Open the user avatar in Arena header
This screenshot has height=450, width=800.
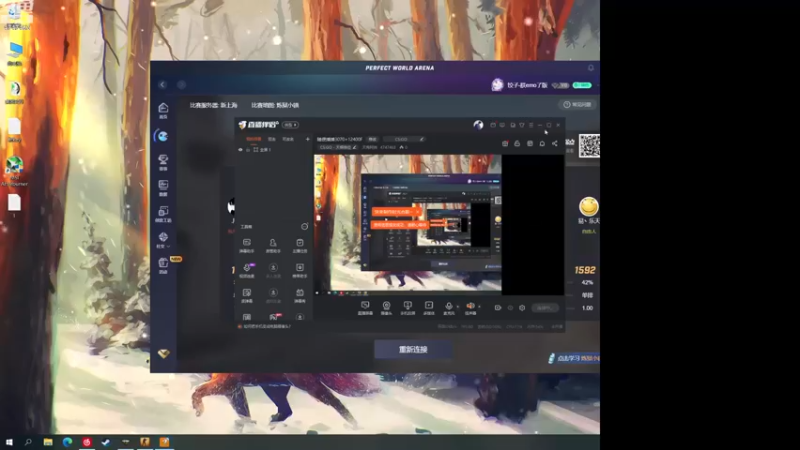497,85
